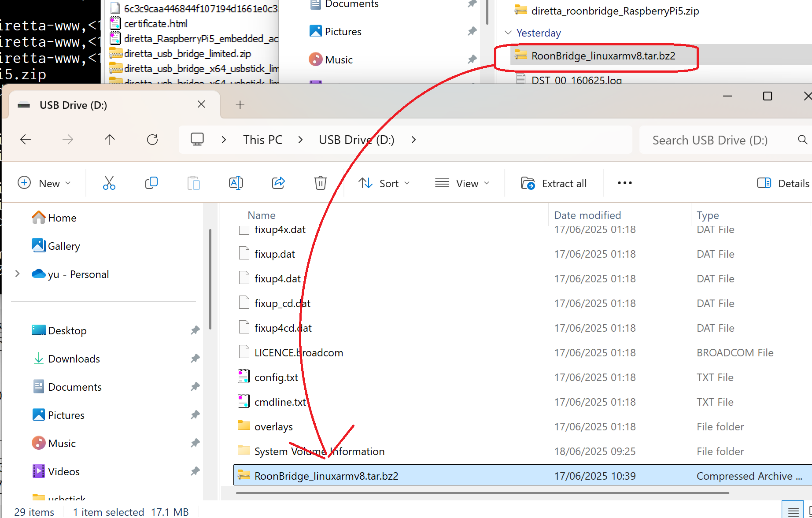Screen dimensions: 812x518
Task: Sort by Type column header
Action: (x=708, y=215)
